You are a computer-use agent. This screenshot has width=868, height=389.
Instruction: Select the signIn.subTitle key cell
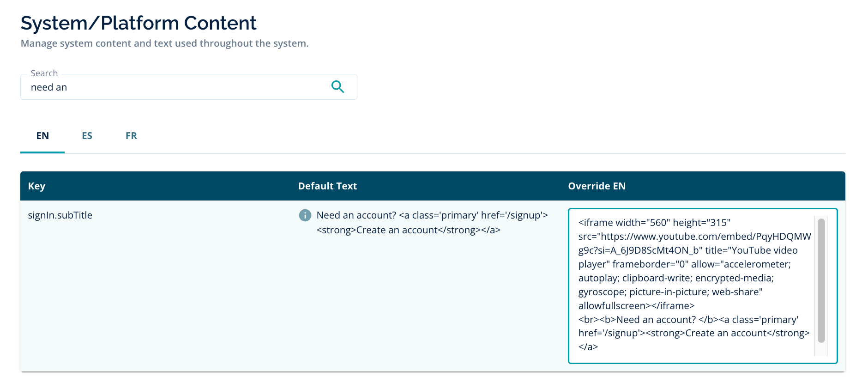coord(60,215)
